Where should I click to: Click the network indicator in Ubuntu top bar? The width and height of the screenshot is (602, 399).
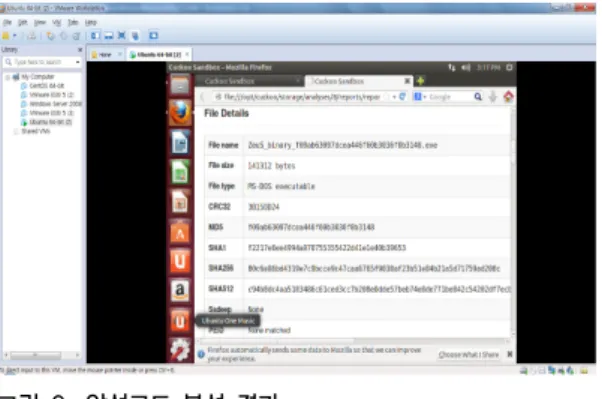pyautogui.click(x=452, y=68)
